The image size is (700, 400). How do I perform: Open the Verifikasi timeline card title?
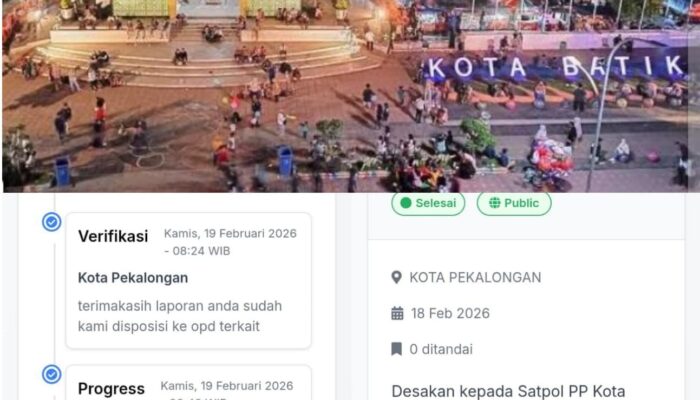(x=113, y=236)
